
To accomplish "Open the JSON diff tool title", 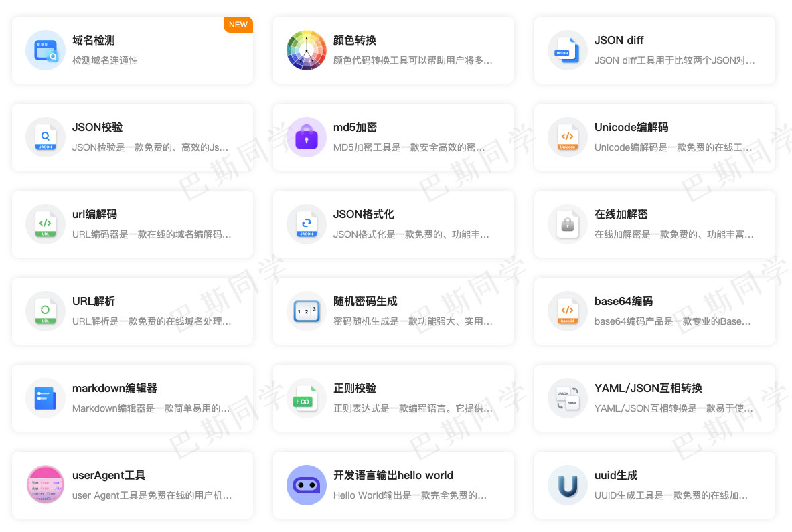I will click(619, 40).
